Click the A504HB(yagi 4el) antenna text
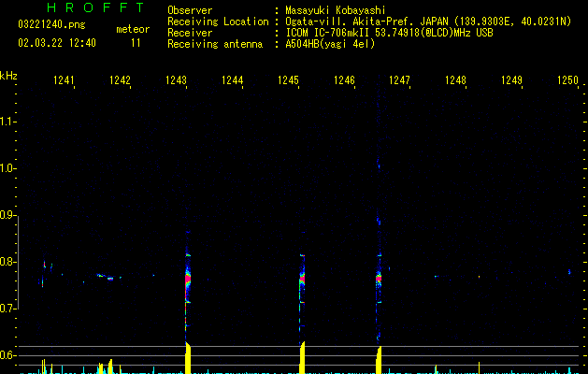This screenshot has width=588, height=374. [x=330, y=44]
